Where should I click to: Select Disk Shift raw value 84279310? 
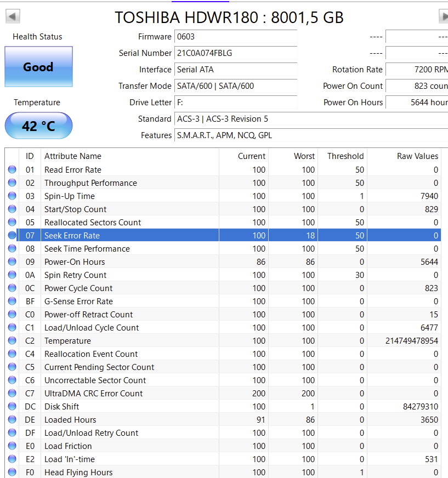(x=421, y=407)
